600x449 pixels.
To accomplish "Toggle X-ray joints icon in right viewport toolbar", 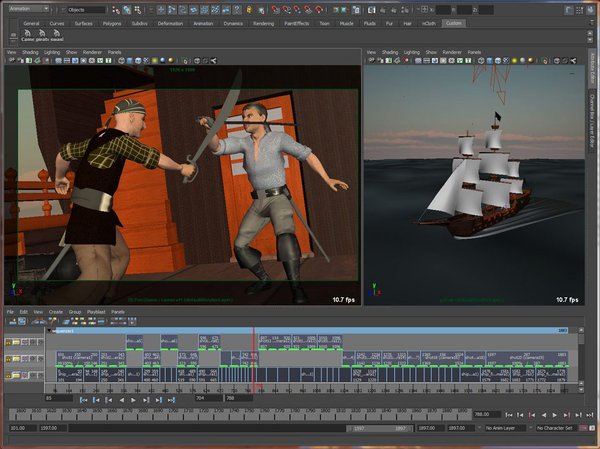I will point(573,60).
